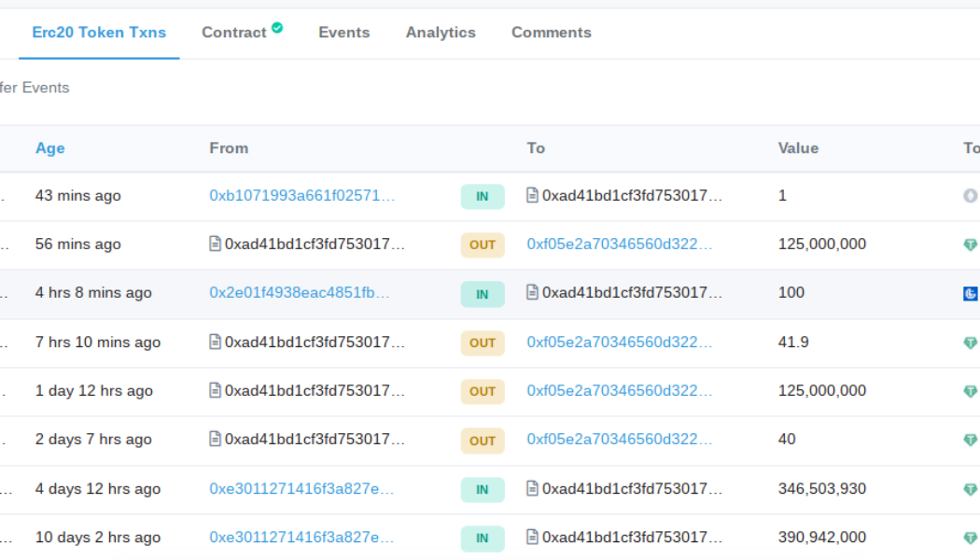
Task: Switch to the Erc20 Token Txns tab
Action: pyautogui.click(x=99, y=33)
